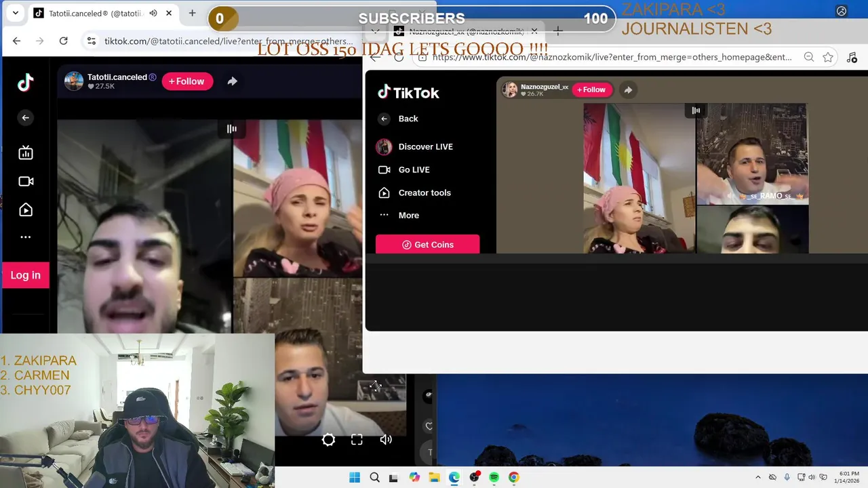Open Spotify from the taskbar
The width and height of the screenshot is (868, 488).
pyautogui.click(x=494, y=477)
